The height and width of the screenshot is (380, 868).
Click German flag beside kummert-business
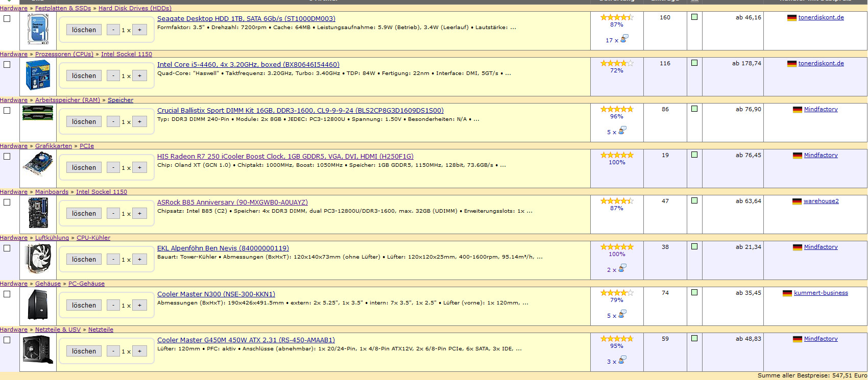pos(787,293)
